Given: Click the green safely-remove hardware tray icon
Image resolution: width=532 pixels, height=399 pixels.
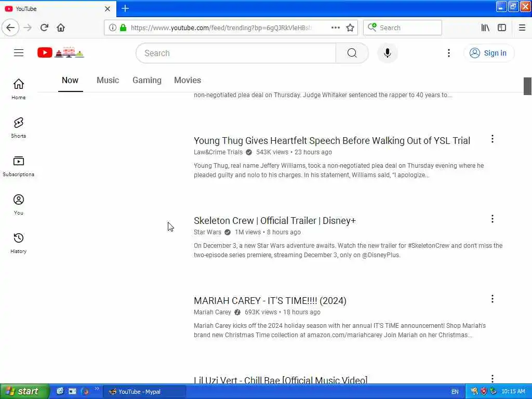Looking at the screenshot, I should pos(494,392).
